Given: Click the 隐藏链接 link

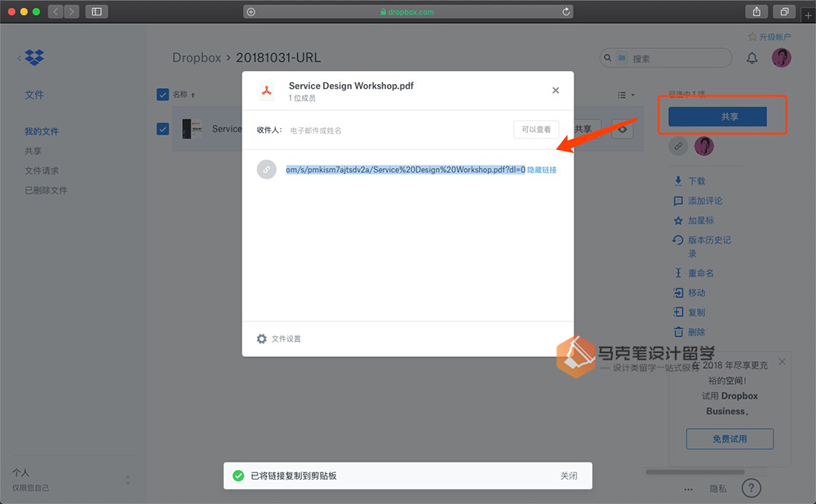Looking at the screenshot, I should [x=542, y=170].
